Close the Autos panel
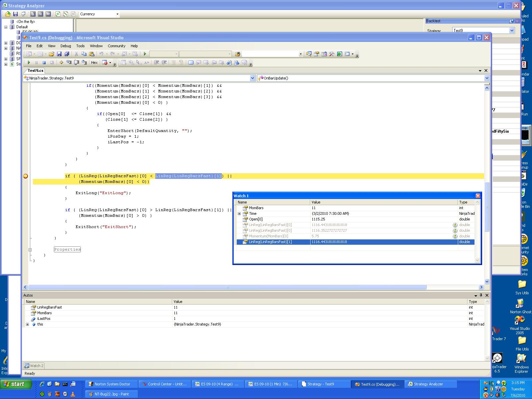 [x=487, y=295]
